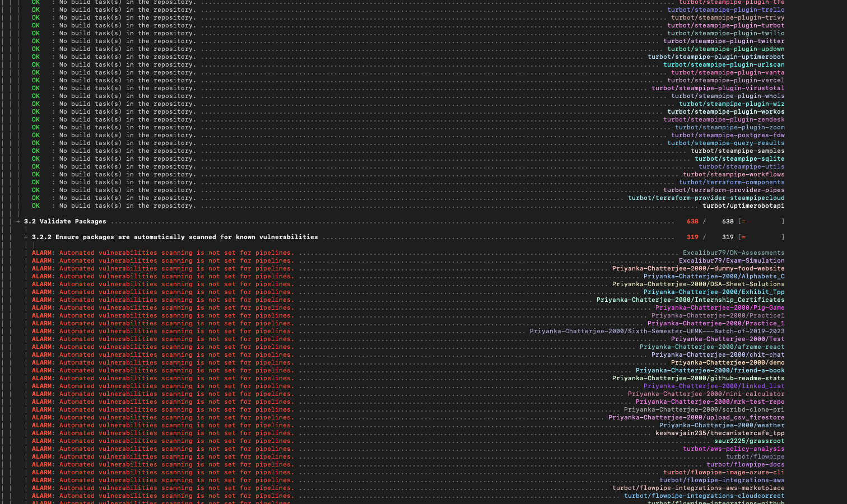847x504 pixels.
Task: Click Priyanka-Chatterjee-2000/aframe-react repository name
Action: [x=712, y=347]
